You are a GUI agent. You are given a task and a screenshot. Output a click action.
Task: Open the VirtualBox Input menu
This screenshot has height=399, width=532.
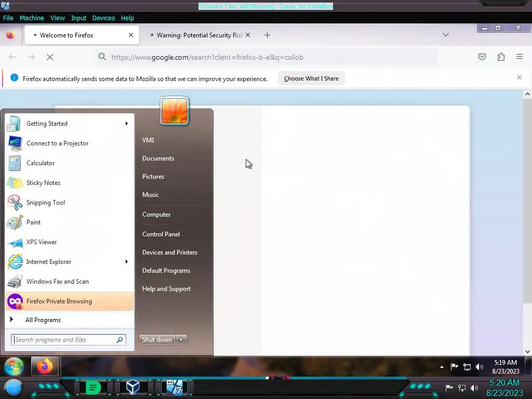(78, 18)
